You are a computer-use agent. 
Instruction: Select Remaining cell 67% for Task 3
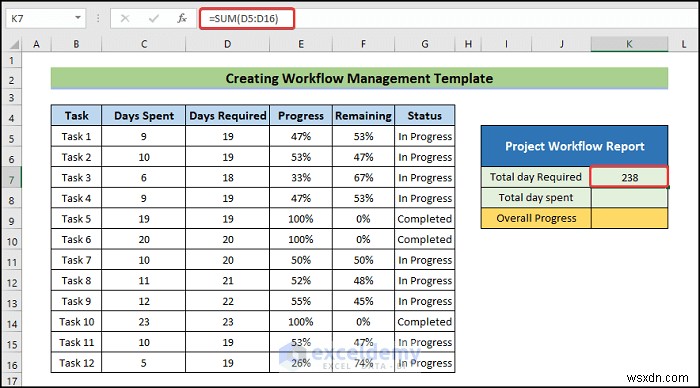[x=363, y=178]
